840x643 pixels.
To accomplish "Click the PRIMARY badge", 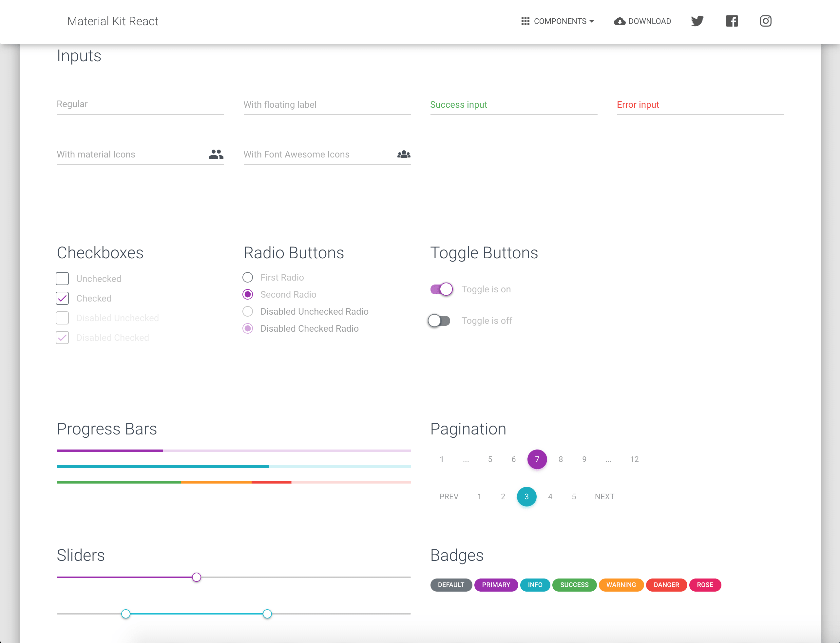I will tap(496, 585).
